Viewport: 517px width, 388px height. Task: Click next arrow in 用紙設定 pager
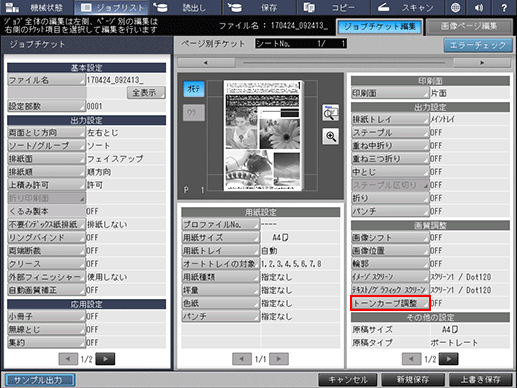click(279, 359)
